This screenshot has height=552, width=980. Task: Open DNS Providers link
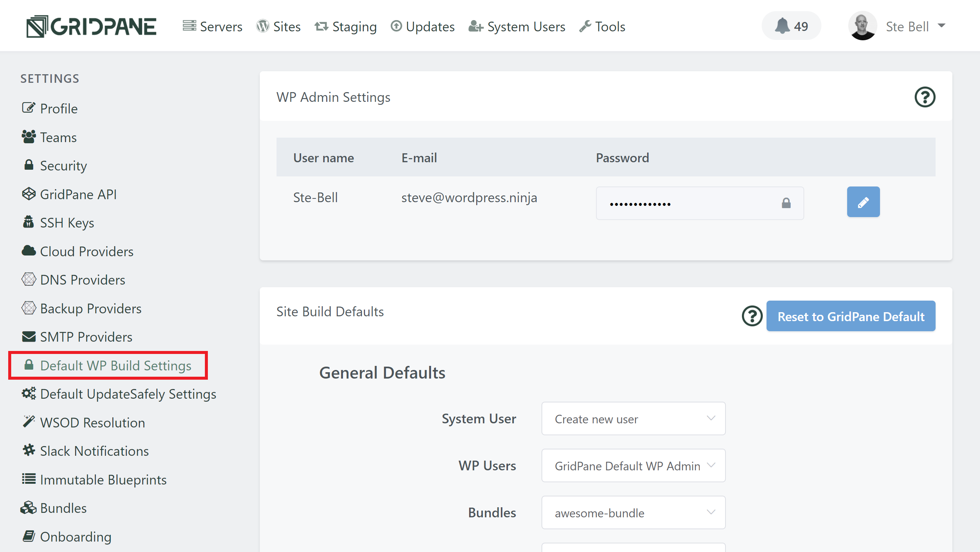point(82,280)
